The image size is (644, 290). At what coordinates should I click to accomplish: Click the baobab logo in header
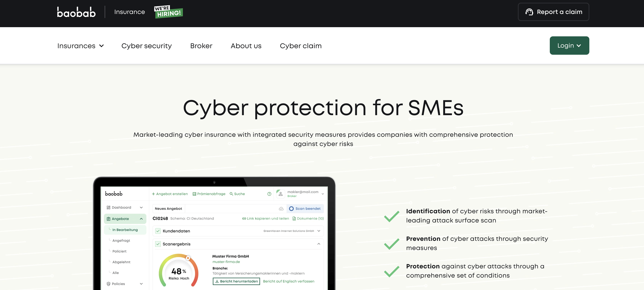[x=76, y=12]
